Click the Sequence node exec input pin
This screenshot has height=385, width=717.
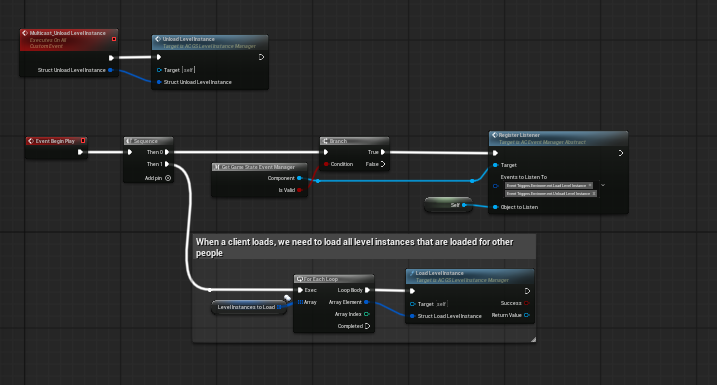(x=130, y=152)
